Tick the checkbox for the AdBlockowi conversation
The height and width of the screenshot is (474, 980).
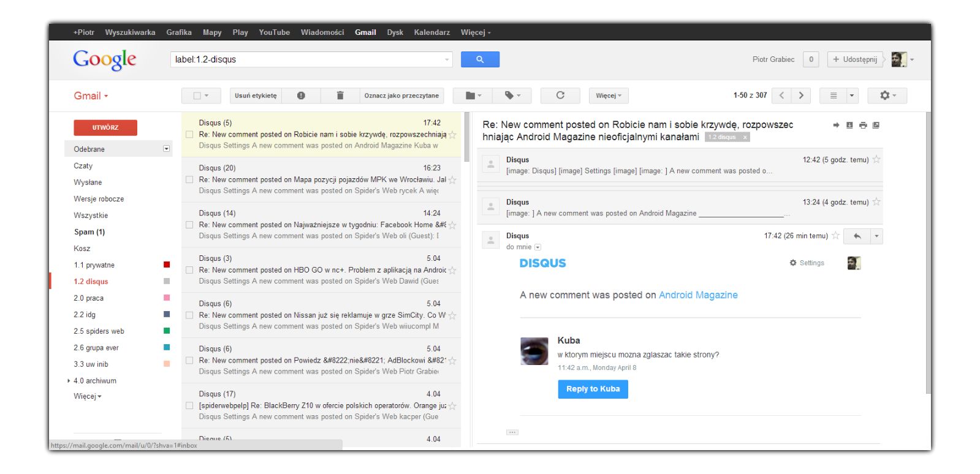coord(189,361)
